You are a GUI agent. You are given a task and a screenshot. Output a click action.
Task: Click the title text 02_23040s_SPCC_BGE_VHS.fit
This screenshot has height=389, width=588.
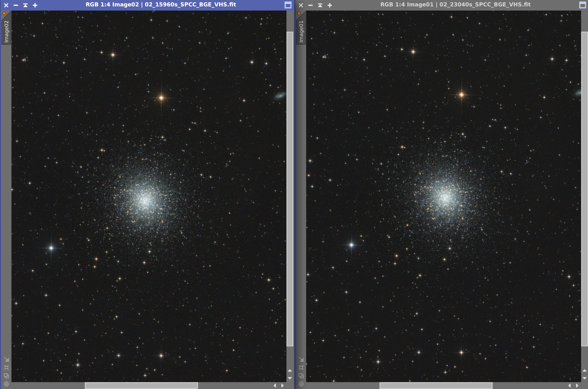[485, 5]
